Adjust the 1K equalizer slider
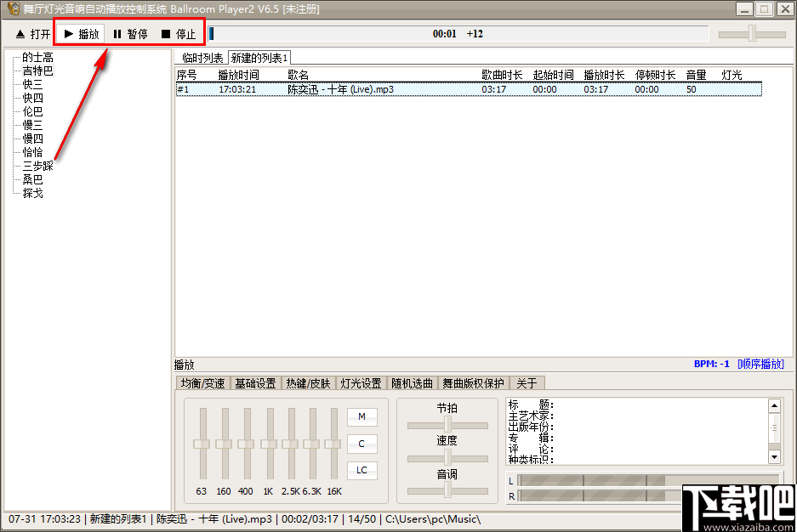This screenshot has height=532, width=797. pyautogui.click(x=269, y=444)
